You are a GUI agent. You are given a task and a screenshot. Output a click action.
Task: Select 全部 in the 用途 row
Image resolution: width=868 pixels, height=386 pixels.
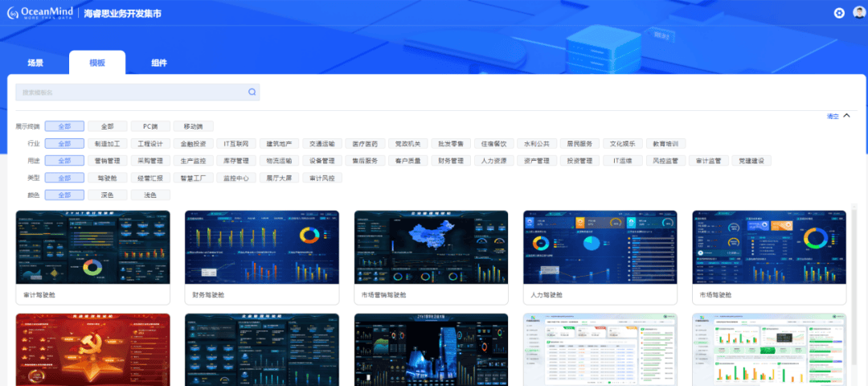click(64, 161)
